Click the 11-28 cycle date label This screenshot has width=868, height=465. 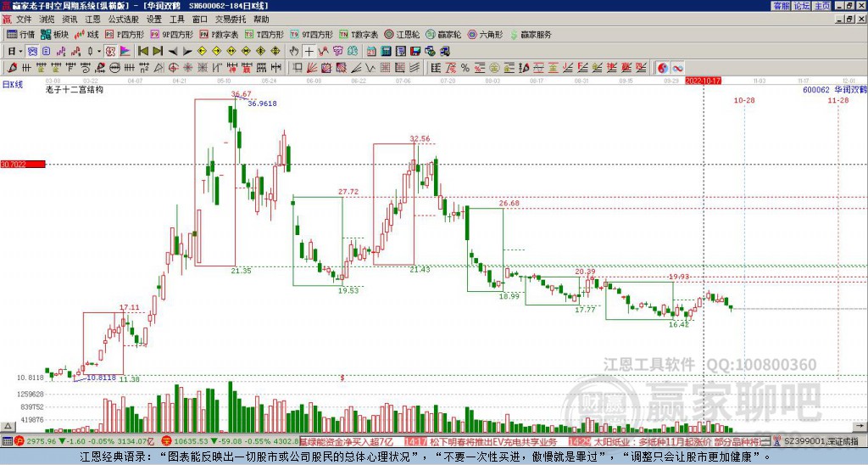[x=838, y=100]
